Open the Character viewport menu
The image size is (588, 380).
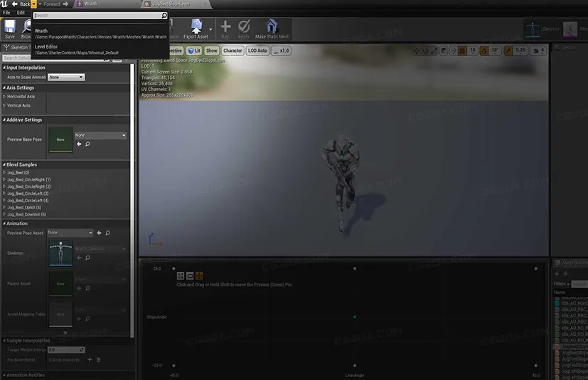(x=232, y=51)
